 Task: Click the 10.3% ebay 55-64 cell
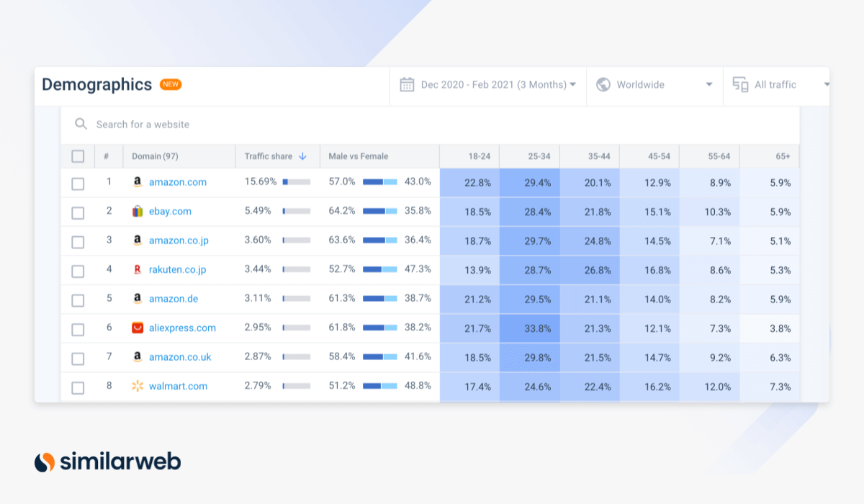coord(708,212)
